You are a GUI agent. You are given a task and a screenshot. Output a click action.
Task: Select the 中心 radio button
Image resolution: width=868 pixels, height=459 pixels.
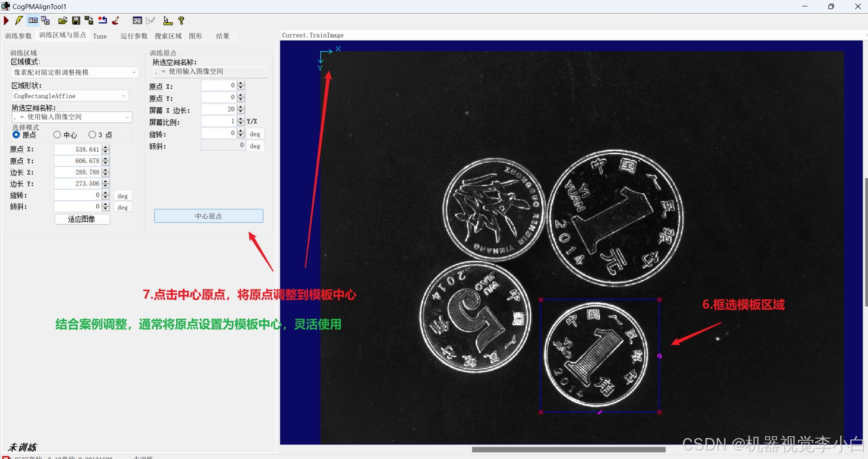(x=57, y=135)
